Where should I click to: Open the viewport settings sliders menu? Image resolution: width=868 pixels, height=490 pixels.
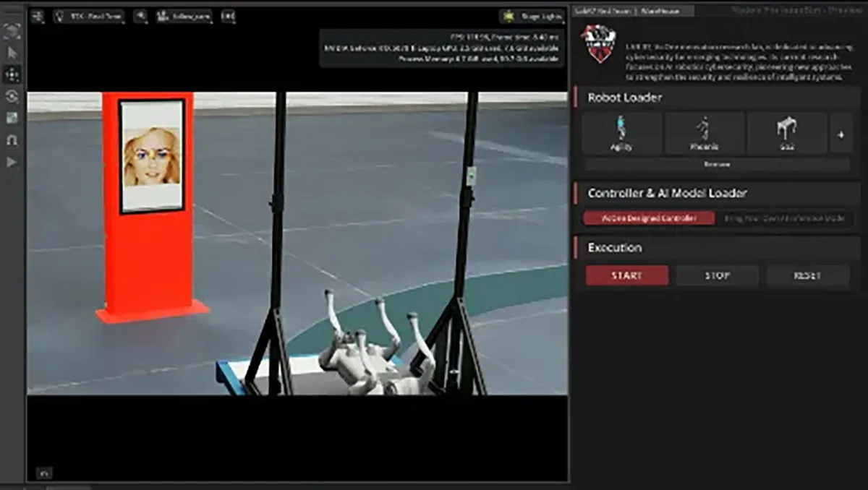point(38,16)
